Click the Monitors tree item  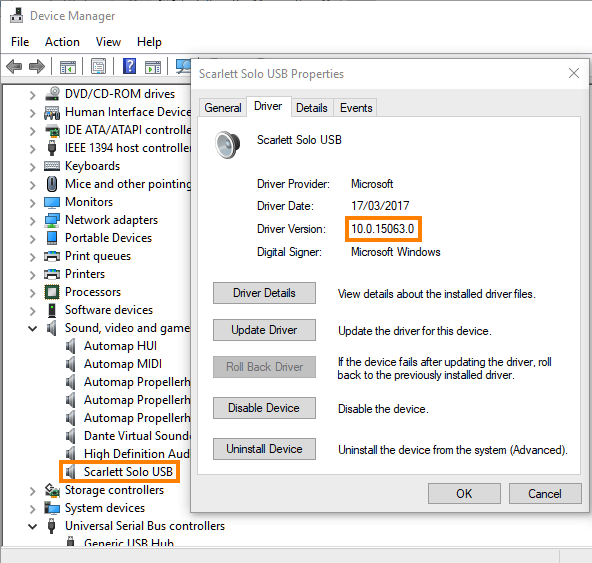89,202
